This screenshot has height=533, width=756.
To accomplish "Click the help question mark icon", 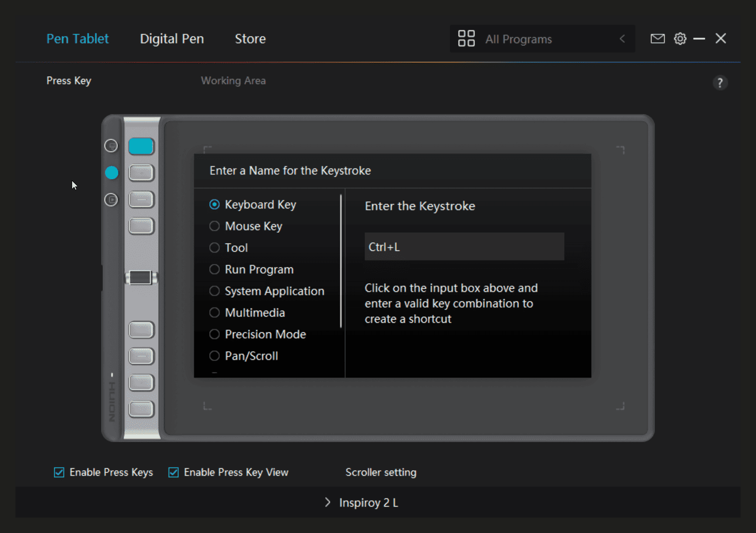I will pos(720,83).
